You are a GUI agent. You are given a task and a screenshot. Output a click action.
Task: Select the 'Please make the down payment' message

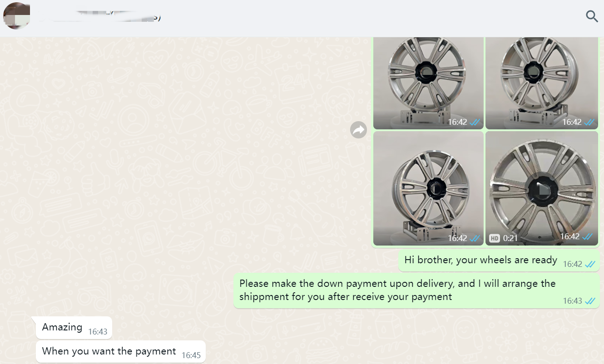point(416,291)
